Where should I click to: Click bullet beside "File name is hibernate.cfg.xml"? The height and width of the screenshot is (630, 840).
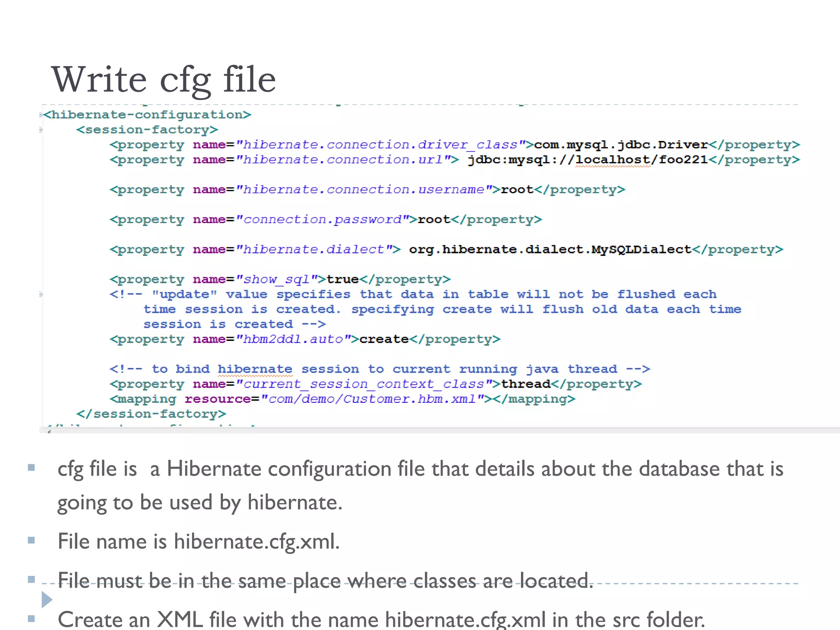pyautogui.click(x=31, y=540)
